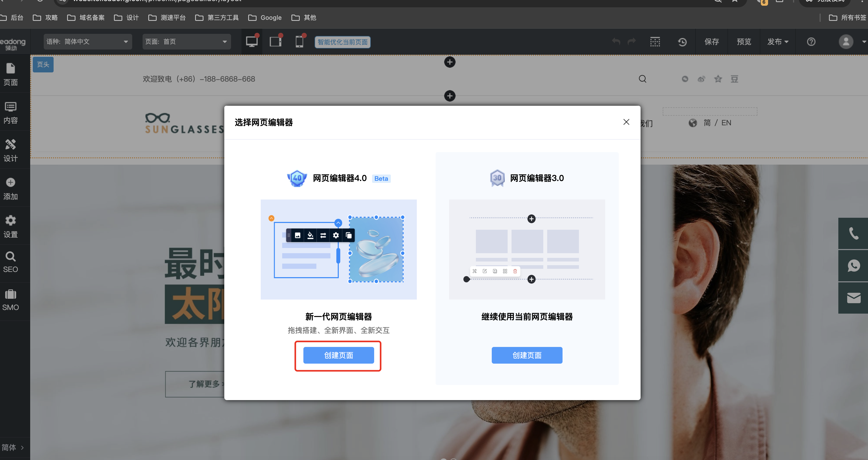868x460 pixels.
Task: Click the 保存 save toolbar item
Action: point(712,42)
